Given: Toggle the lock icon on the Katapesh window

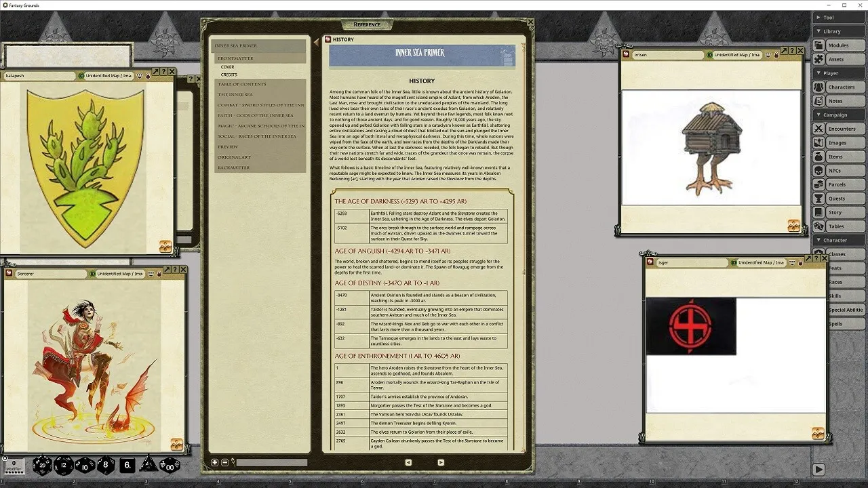Looking at the screenshot, I should 148,76.
